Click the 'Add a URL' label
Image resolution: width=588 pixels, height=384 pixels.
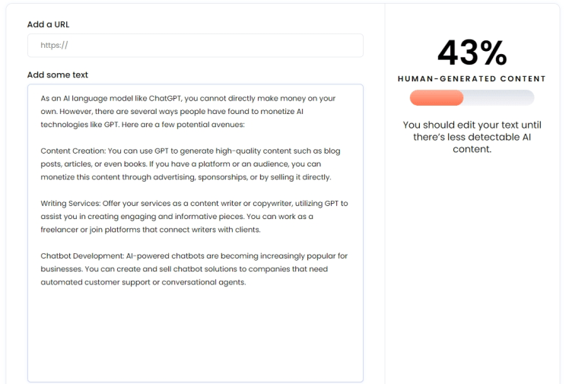[48, 24]
